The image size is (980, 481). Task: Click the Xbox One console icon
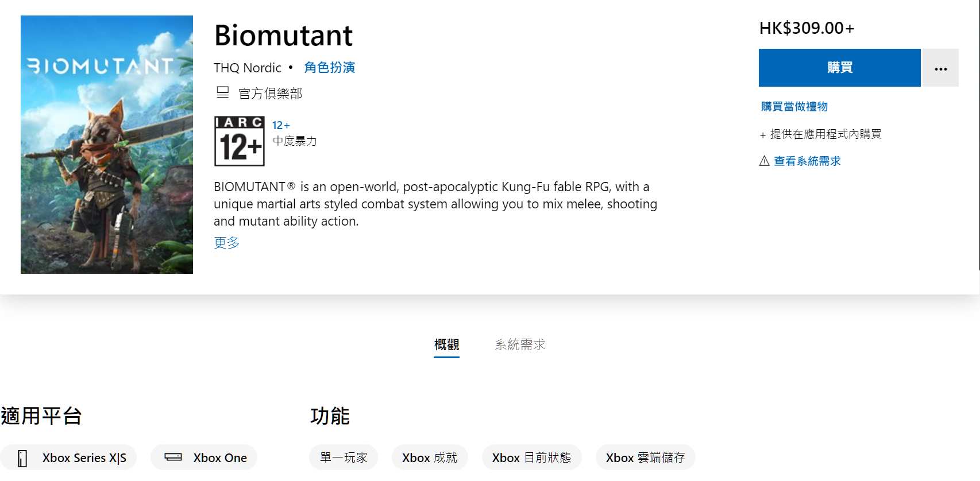click(x=173, y=457)
